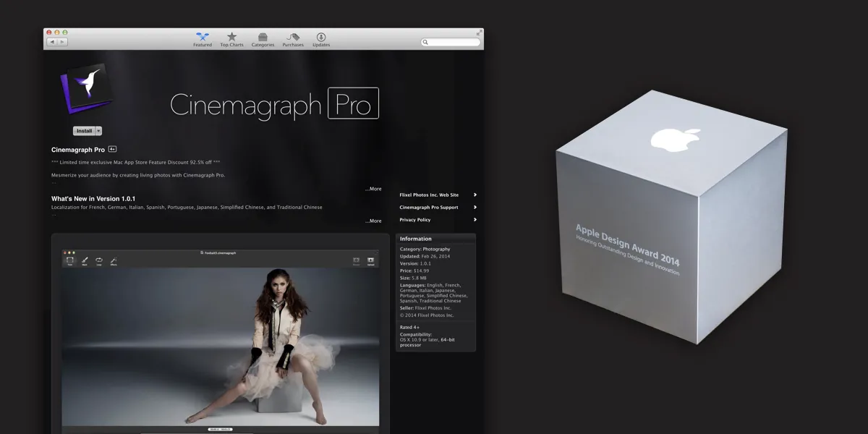This screenshot has width=868, height=434.
Task: Click the 'Information' panel header
Action: point(435,239)
